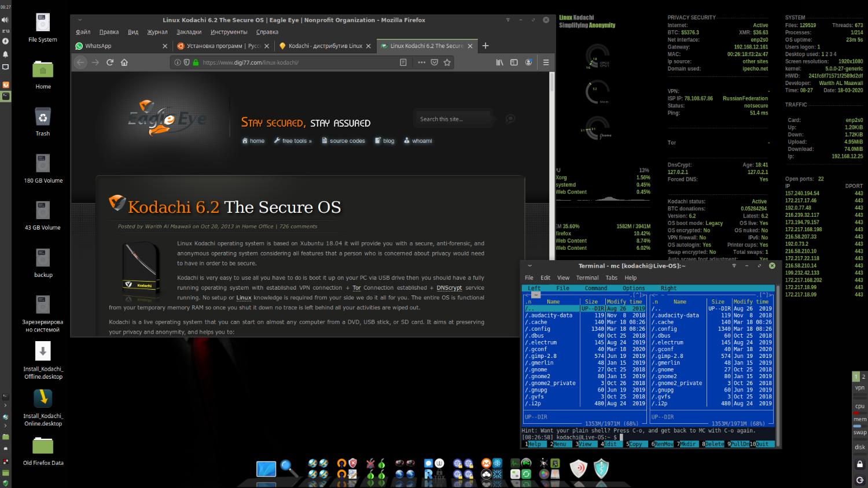The height and width of the screenshot is (488, 868).
Task: Close the WhatsApp tab
Action: coord(165,46)
